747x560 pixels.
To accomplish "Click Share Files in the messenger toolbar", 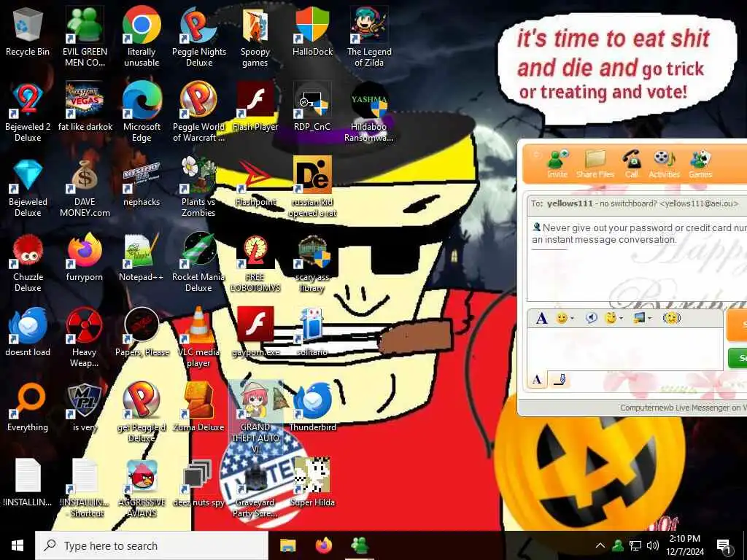I will click(595, 164).
